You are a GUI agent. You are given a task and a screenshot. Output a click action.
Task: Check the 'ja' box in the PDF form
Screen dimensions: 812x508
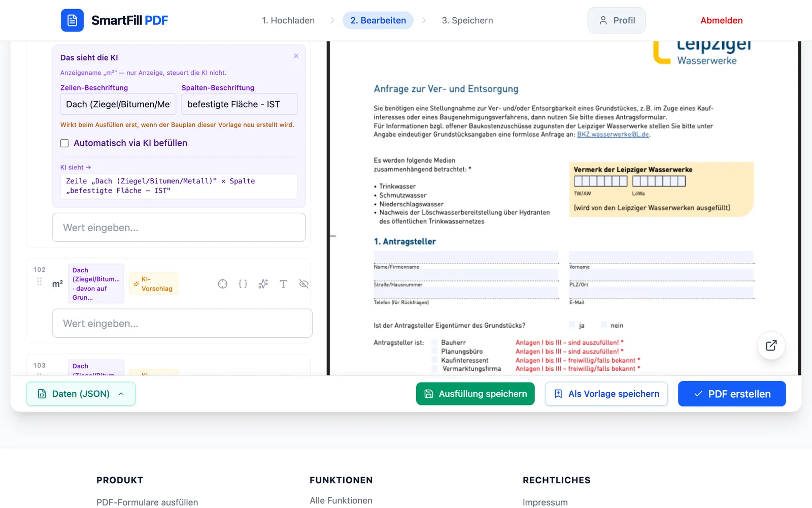point(572,325)
